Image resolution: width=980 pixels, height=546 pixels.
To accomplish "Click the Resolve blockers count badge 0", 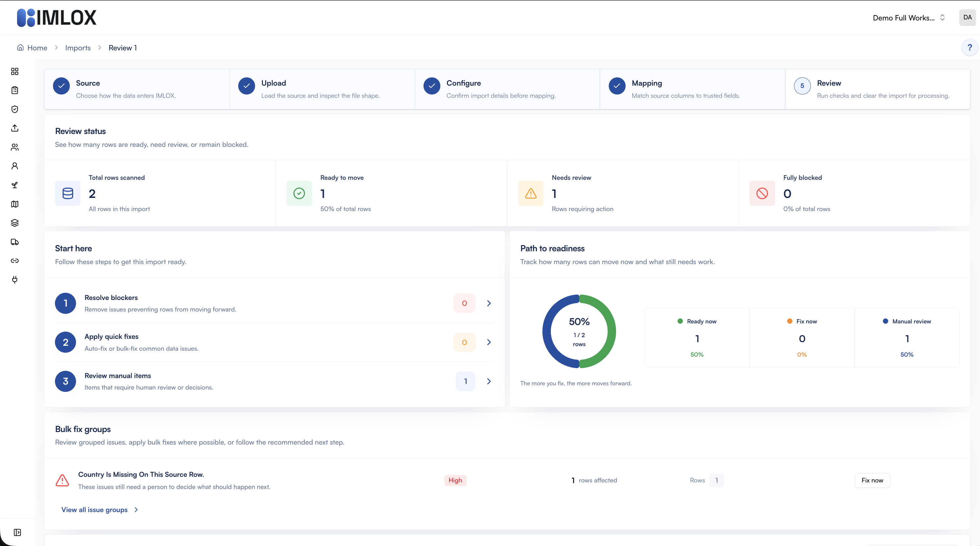I will coord(464,303).
